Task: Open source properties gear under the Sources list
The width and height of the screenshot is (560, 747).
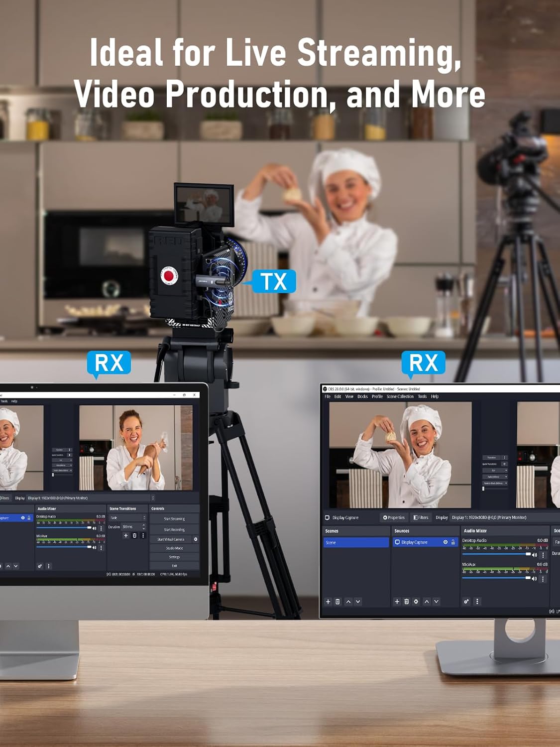Action: [416, 602]
